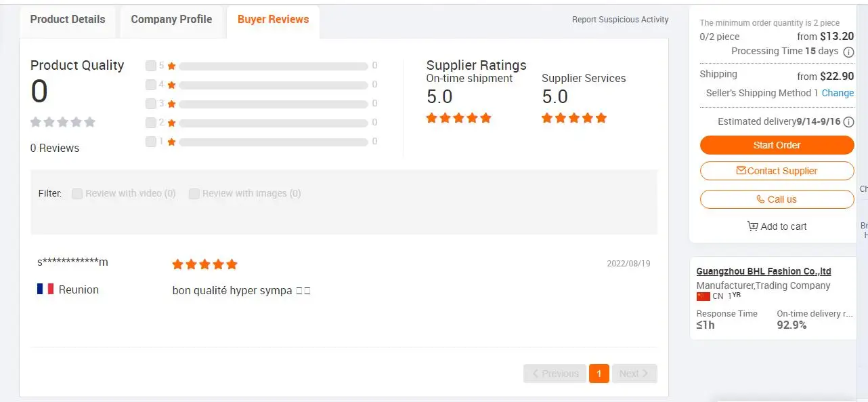868x402 pixels.
Task: Click the review date 2022/08/19
Action: [628, 263]
